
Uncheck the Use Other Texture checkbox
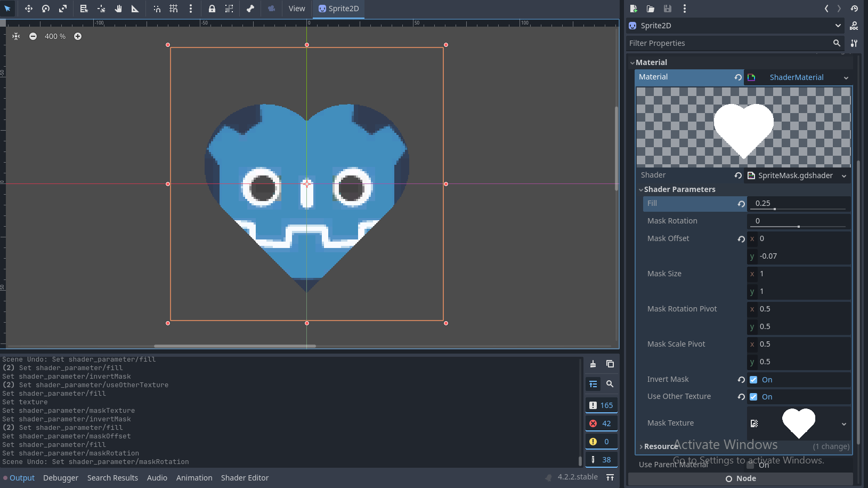click(x=753, y=397)
